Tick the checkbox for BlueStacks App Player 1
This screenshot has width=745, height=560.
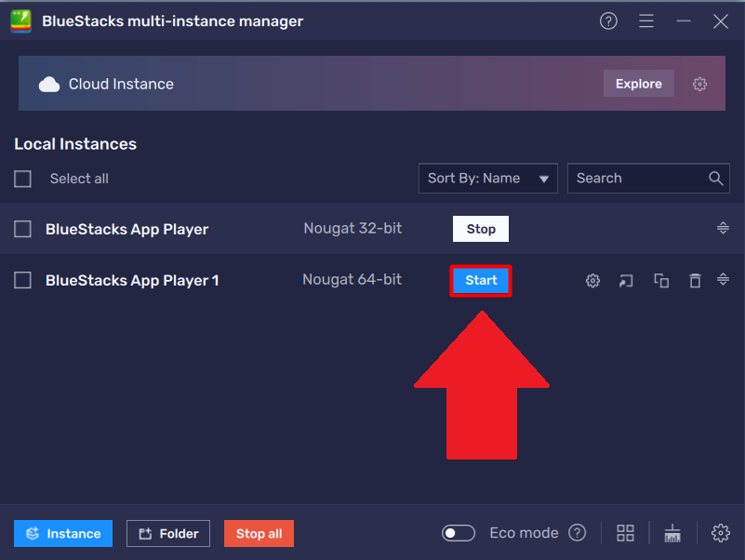pyautogui.click(x=22, y=280)
